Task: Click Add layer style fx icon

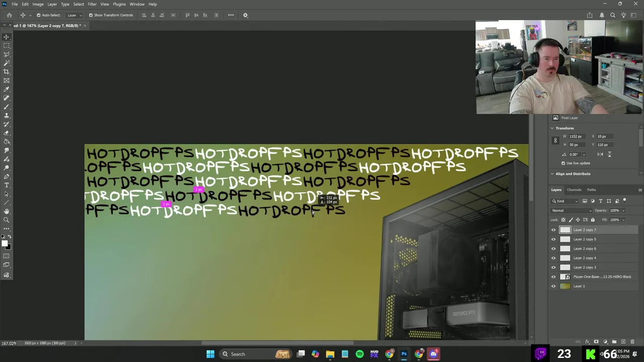Action: tap(587, 342)
